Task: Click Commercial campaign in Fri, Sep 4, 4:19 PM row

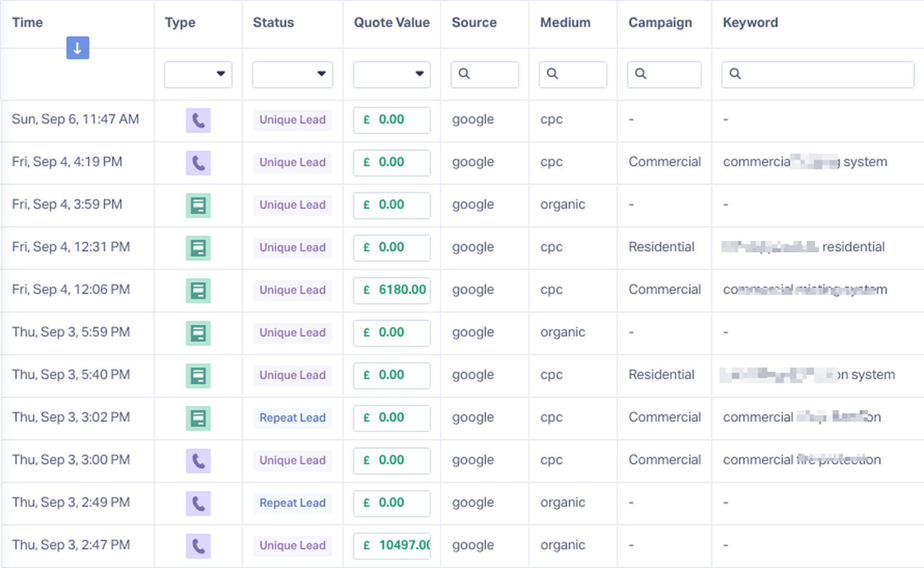Action: pyautogui.click(x=665, y=162)
